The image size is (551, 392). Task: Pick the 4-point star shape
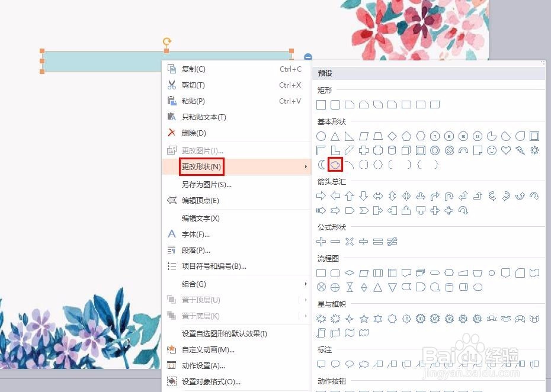pos(350,319)
